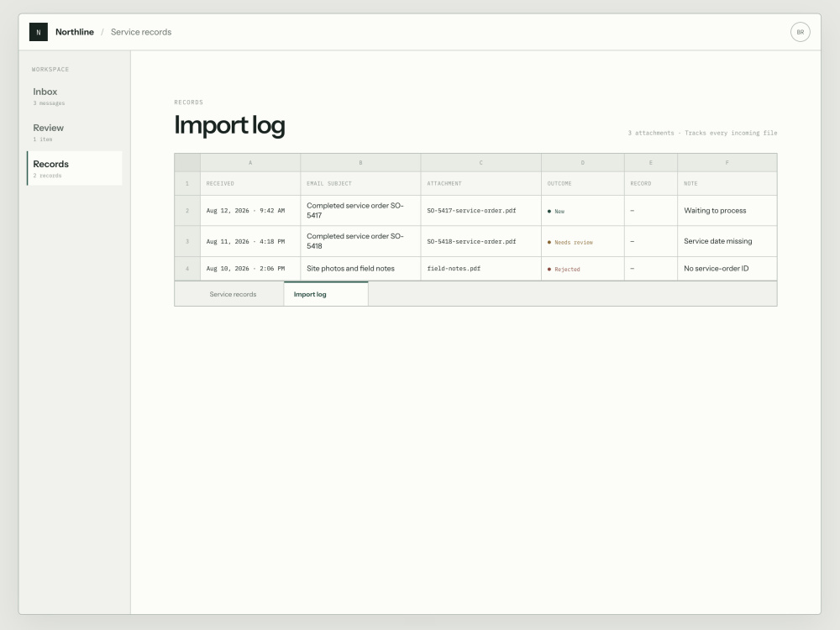Click the select-all corner cell
840x630 pixels.
pos(187,163)
